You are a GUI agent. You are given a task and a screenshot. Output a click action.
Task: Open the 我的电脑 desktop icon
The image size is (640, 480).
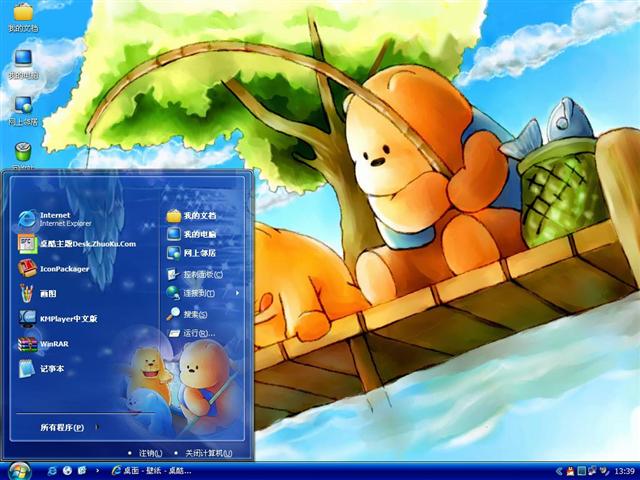(23, 64)
